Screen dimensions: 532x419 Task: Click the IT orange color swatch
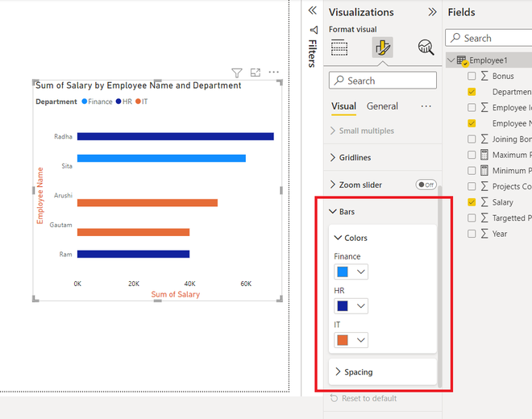pos(343,340)
